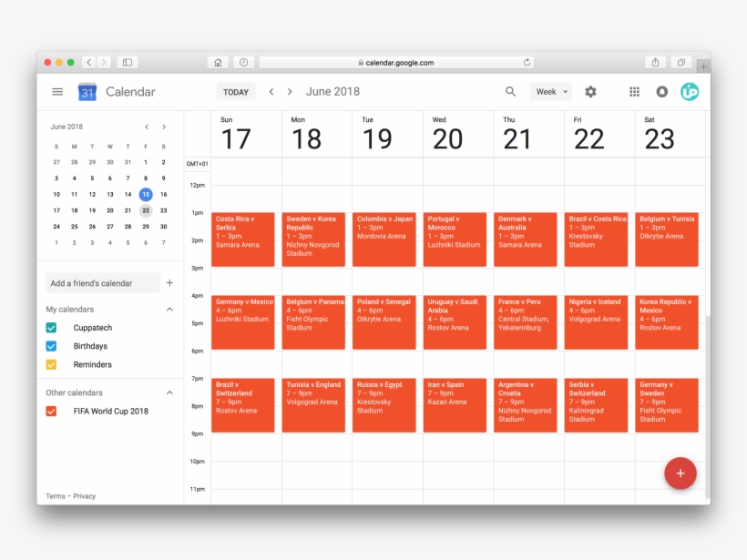The image size is (747, 560).
Task: Select June 15 on the mini calendar
Action: [145, 194]
